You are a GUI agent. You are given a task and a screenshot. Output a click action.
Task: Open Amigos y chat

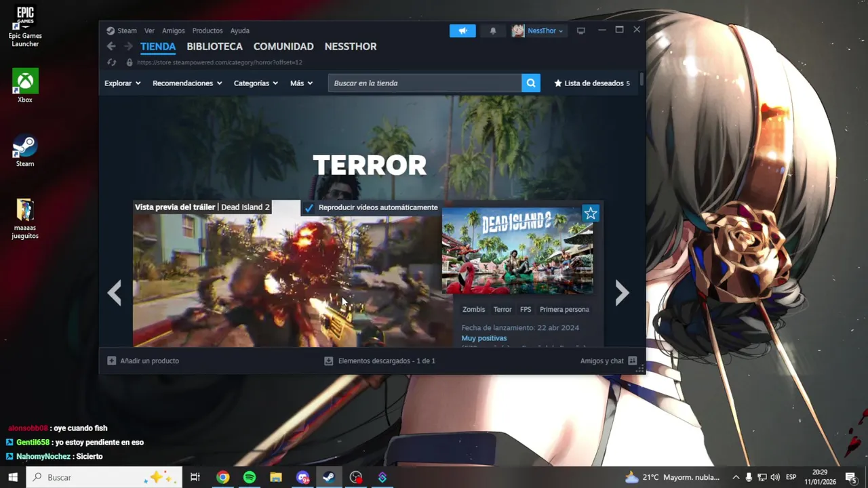click(x=608, y=361)
